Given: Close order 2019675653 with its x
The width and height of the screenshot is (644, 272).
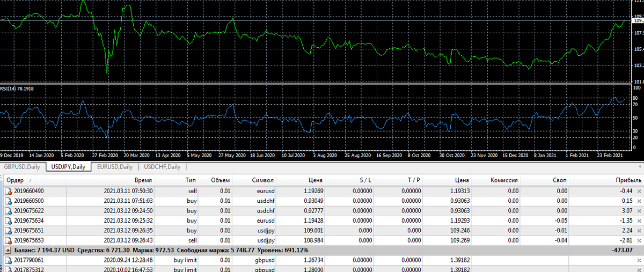Looking at the screenshot, I should (639, 240).
